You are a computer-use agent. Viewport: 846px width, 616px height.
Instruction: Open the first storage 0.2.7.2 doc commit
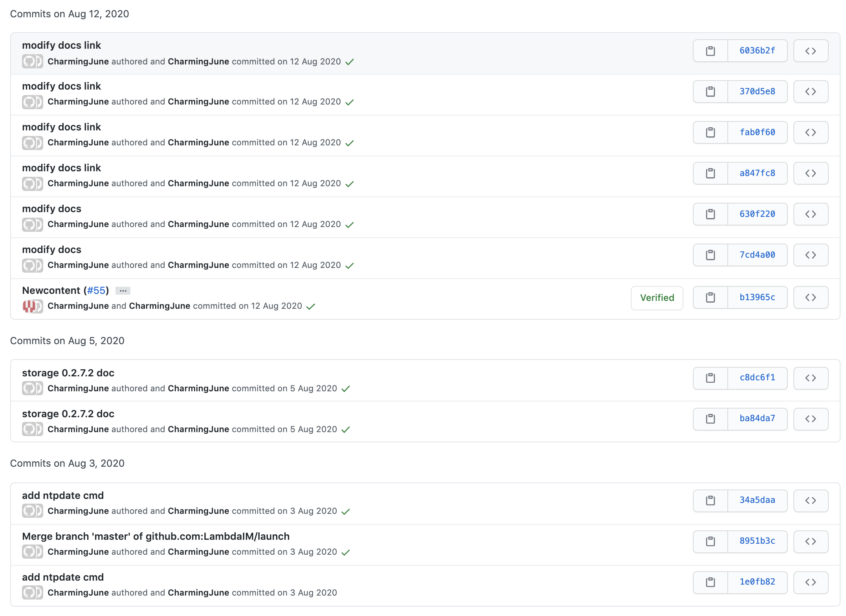tap(68, 373)
